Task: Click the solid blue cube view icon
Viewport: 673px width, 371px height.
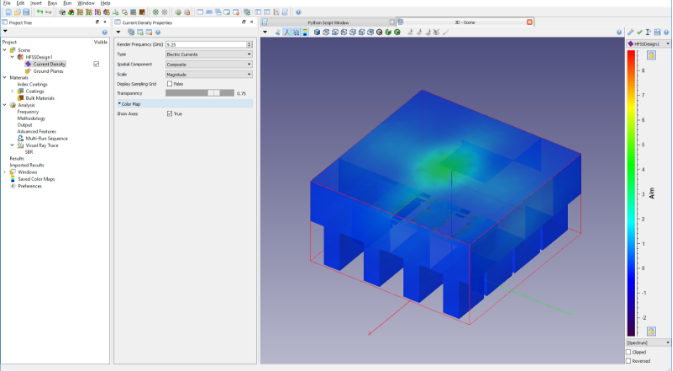Action: click(x=317, y=32)
